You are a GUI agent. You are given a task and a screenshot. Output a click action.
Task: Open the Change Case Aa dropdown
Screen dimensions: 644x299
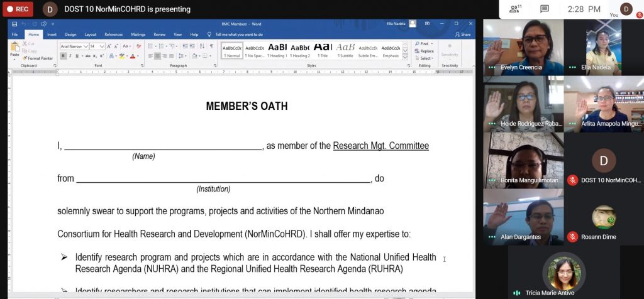coord(126,46)
